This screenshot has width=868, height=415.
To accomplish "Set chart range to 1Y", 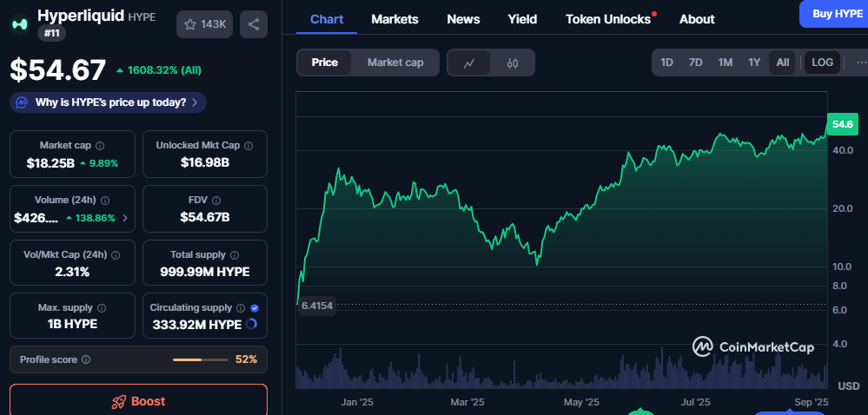I will point(754,63).
